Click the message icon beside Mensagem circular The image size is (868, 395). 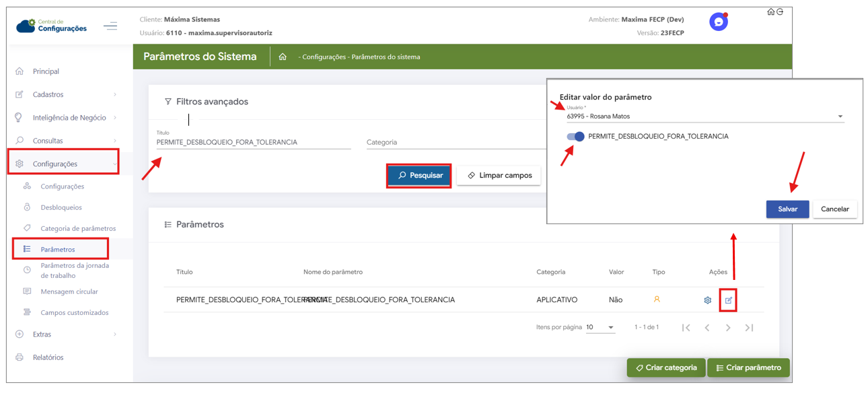coord(27,291)
